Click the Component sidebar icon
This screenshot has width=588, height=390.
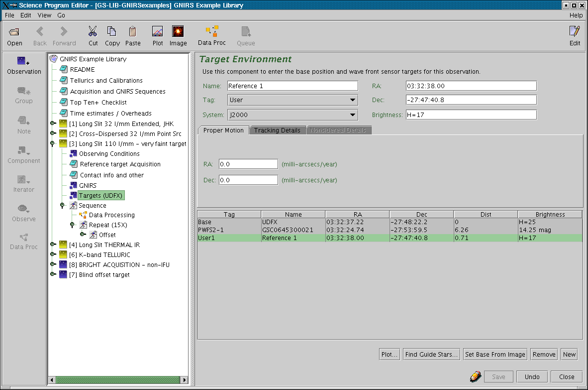(x=23, y=150)
